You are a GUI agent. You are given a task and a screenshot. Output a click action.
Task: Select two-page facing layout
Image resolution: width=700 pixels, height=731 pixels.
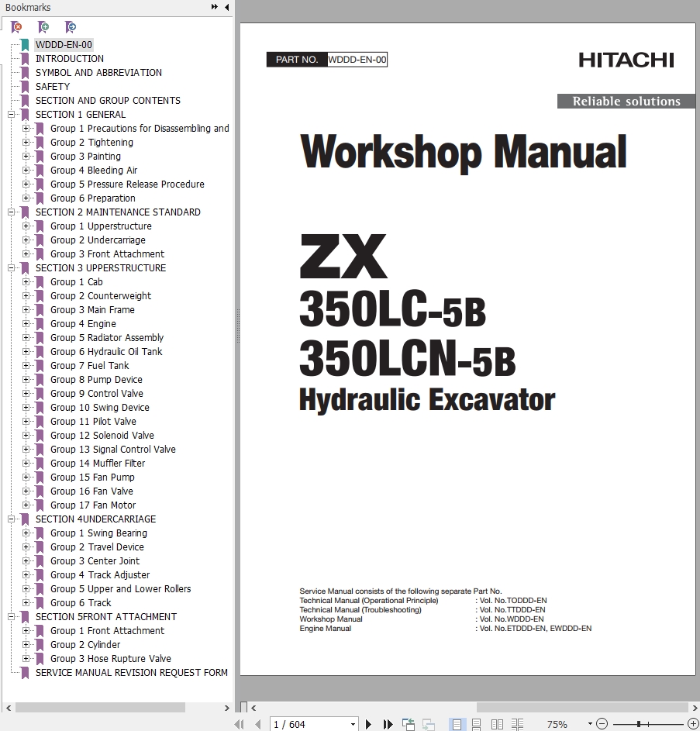tap(497, 724)
